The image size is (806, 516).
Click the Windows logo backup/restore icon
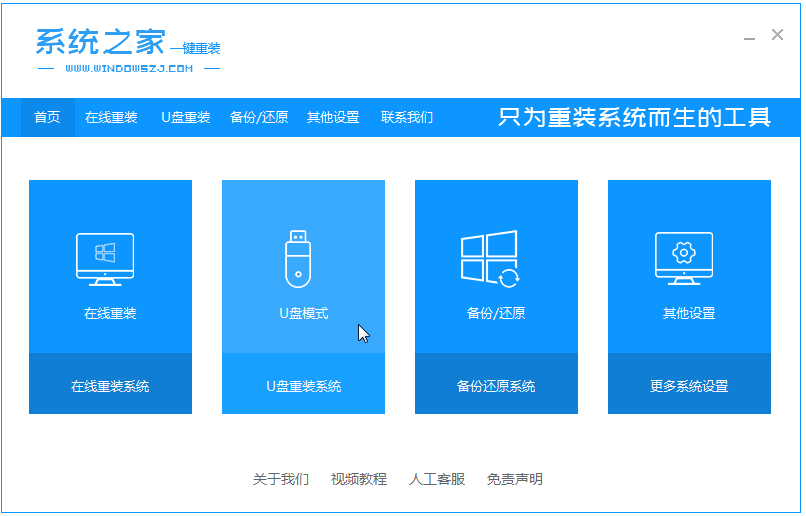click(x=490, y=259)
